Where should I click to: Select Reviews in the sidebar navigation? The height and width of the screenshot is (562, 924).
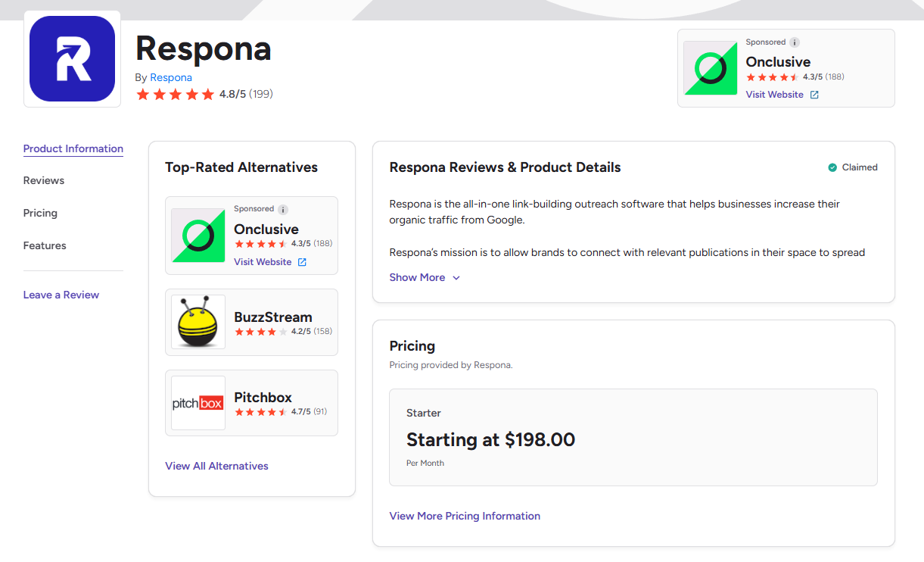click(x=43, y=180)
